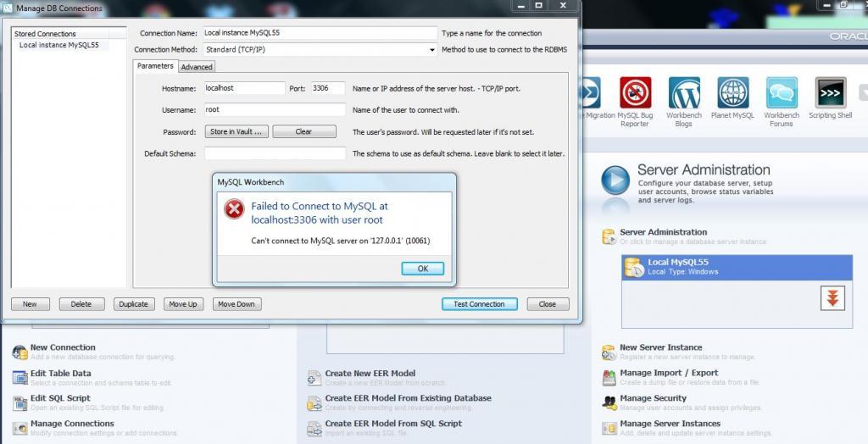
Task: Click the "Failed to Connect to MySQL" message
Action: coord(320,214)
